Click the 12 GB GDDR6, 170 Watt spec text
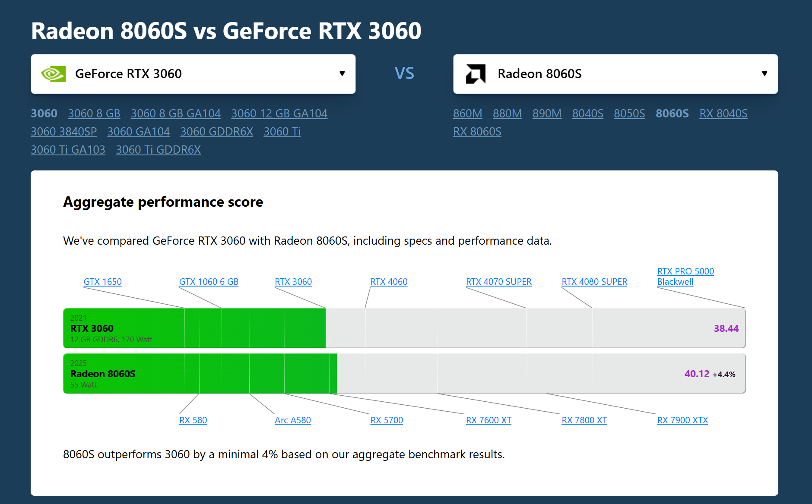 click(111, 340)
